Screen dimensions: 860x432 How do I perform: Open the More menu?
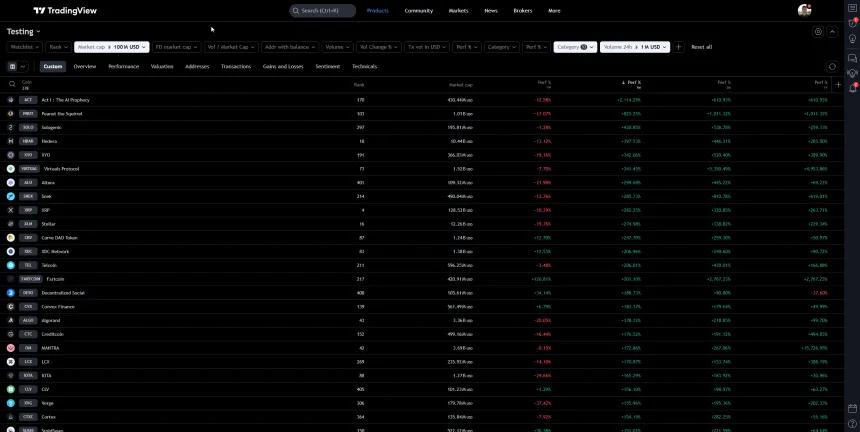[x=554, y=10]
